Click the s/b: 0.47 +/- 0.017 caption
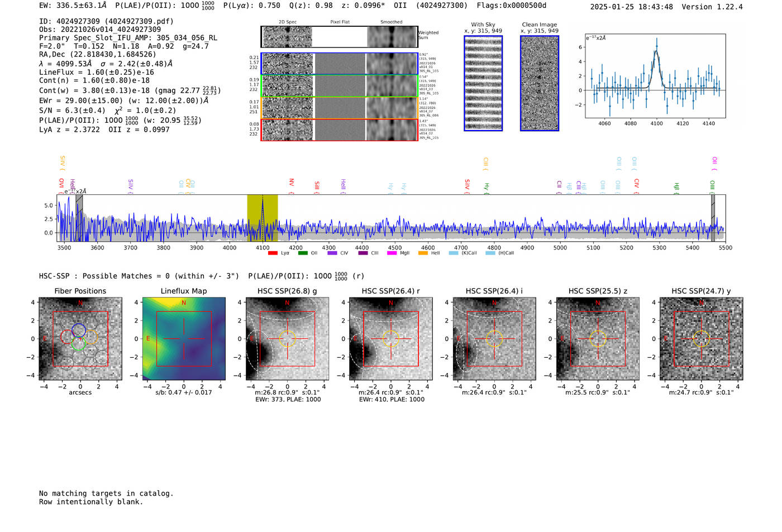This screenshot has width=782, height=532. [184, 392]
